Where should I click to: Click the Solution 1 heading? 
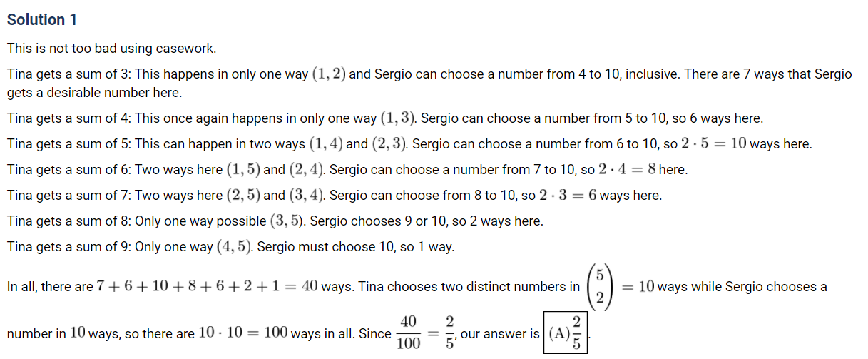(x=42, y=20)
